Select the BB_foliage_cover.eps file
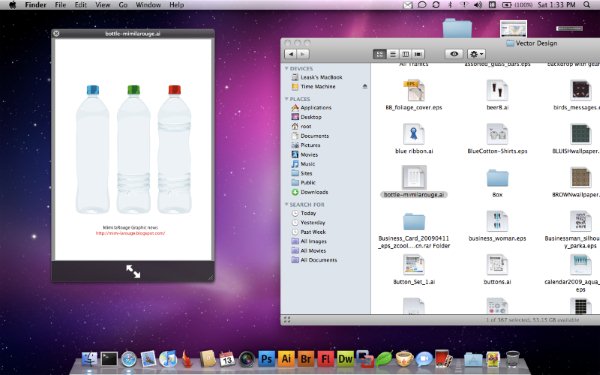This screenshot has width=600, height=375. (414, 95)
